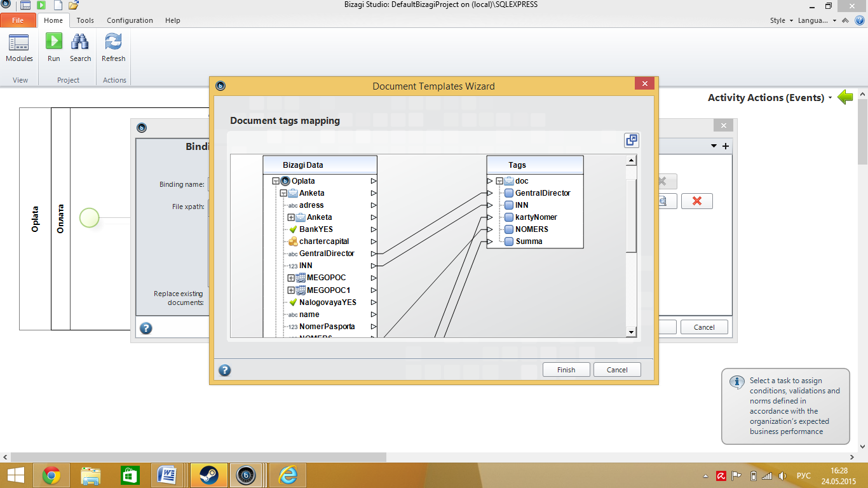The height and width of the screenshot is (488, 868).
Task: Open the Configuration ribbon tab
Action: [x=130, y=20]
